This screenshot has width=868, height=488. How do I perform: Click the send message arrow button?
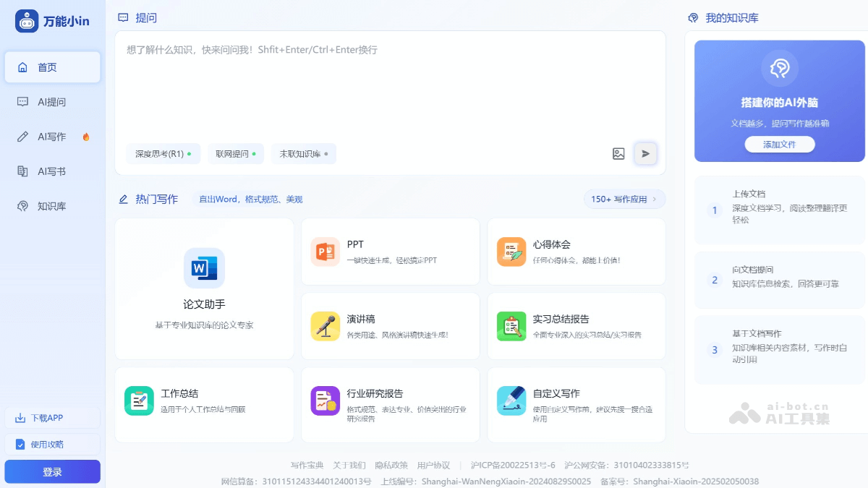(645, 153)
